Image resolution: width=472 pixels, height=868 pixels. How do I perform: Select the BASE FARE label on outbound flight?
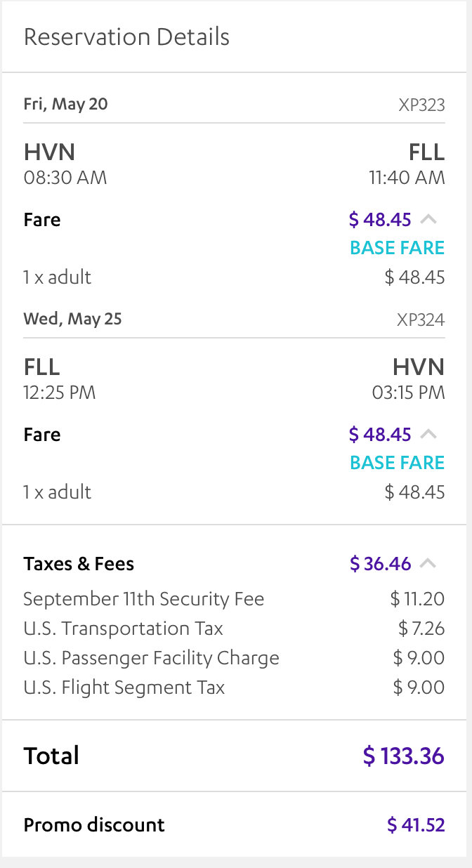pos(397,248)
